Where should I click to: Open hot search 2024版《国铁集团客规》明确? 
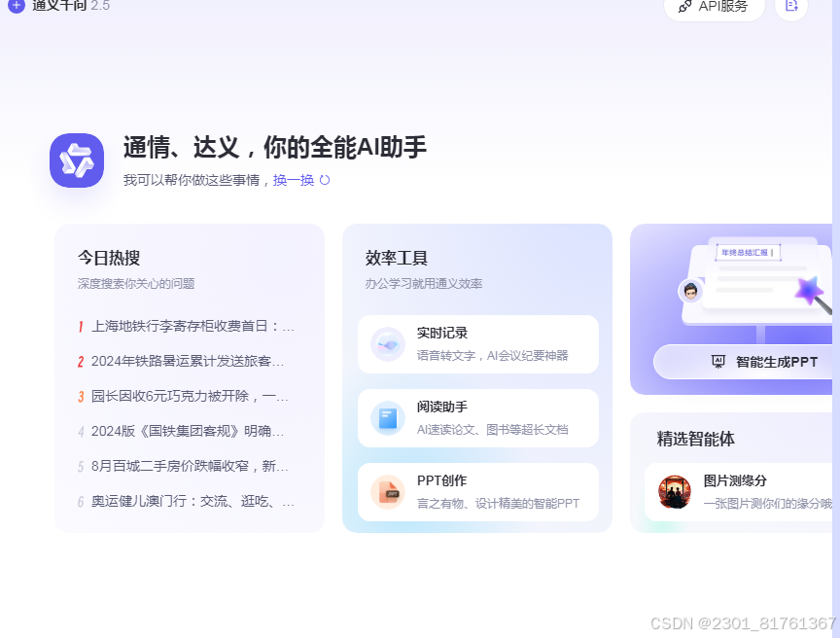pyautogui.click(x=187, y=431)
